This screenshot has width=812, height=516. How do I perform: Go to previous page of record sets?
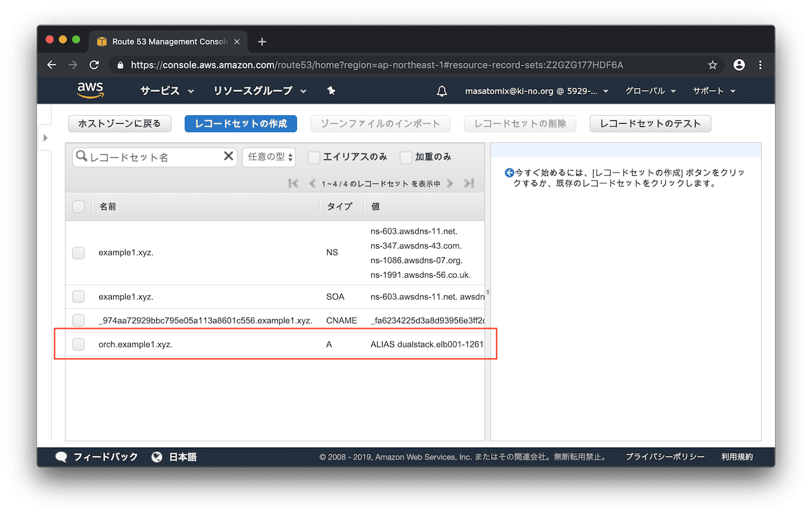(x=312, y=183)
